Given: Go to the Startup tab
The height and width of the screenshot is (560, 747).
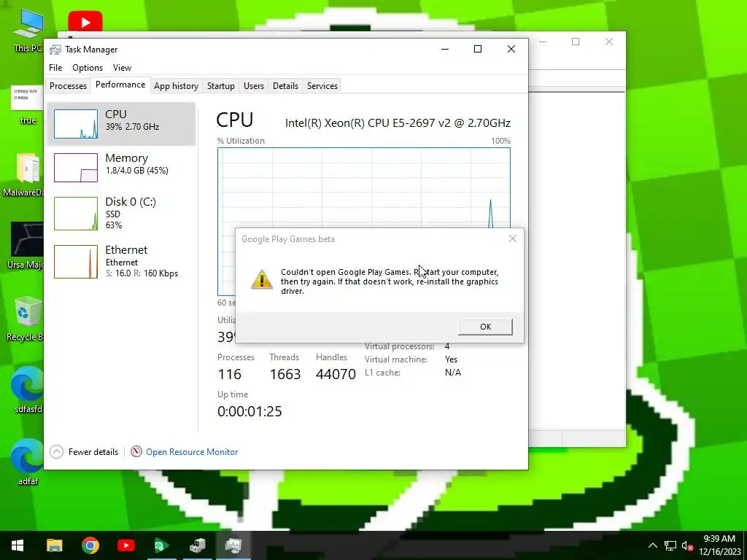Looking at the screenshot, I should [x=220, y=86].
